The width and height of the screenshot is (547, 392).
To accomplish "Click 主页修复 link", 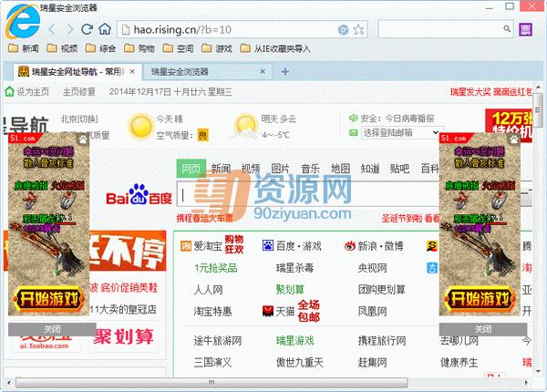I will point(78,92).
